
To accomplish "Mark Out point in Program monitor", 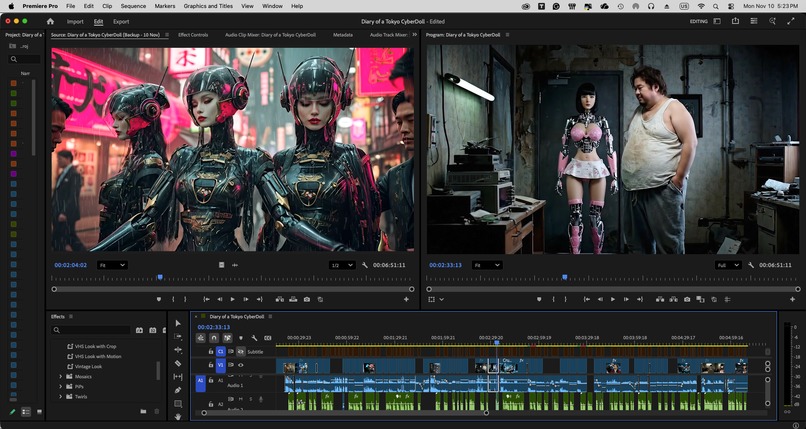I will point(565,299).
